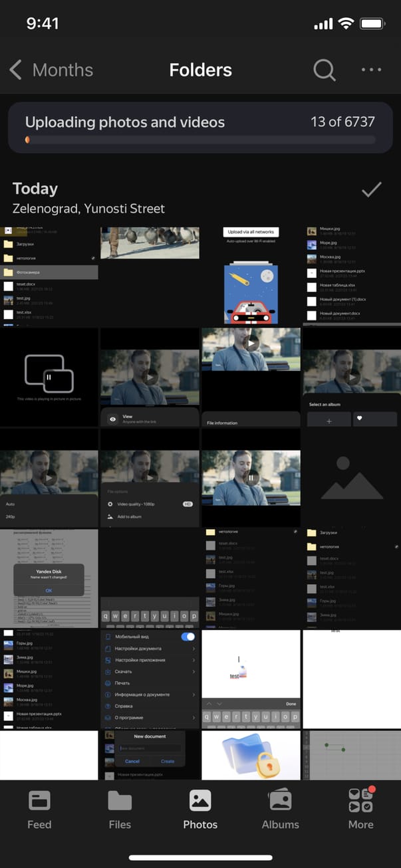Go back to Months view
The width and height of the screenshot is (401, 868).
click(52, 70)
